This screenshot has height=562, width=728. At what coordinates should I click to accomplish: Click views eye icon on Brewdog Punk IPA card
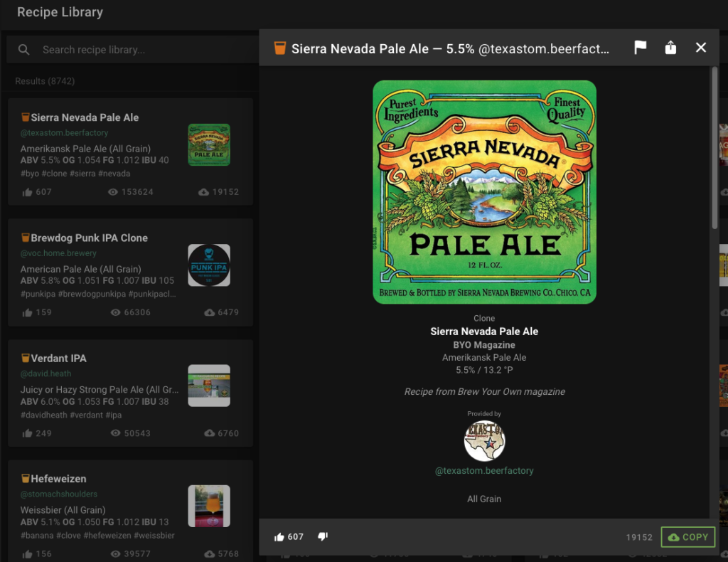point(116,312)
